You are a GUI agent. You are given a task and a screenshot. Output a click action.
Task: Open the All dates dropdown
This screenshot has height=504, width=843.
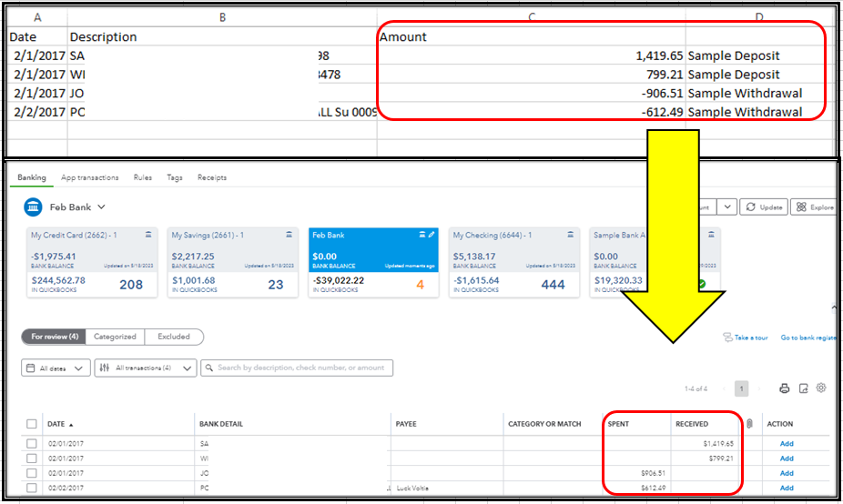click(x=56, y=368)
